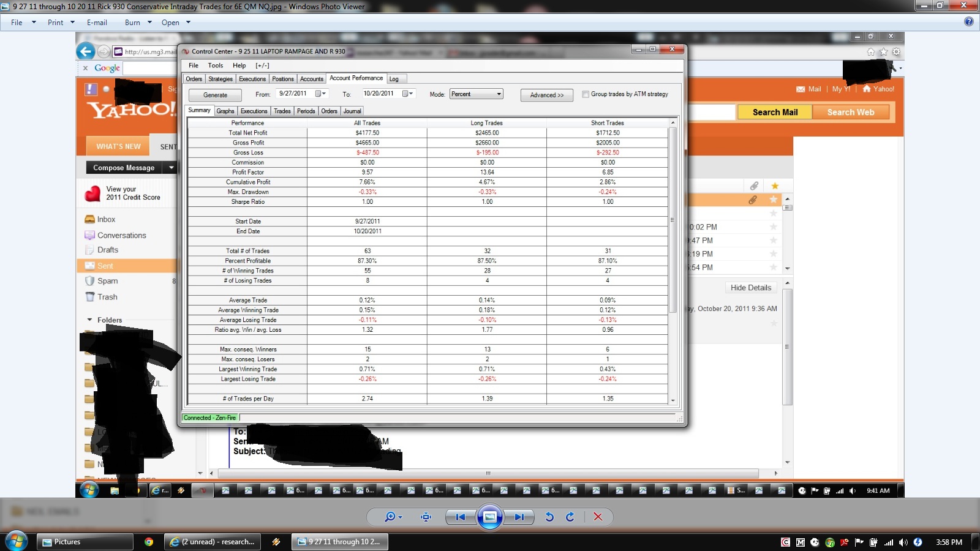Image resolution: width=980 pixels, height=551 pixels.
Task: Open the arrow beside Compose Message
Action: pyautogui.click(x=171, y=168)
